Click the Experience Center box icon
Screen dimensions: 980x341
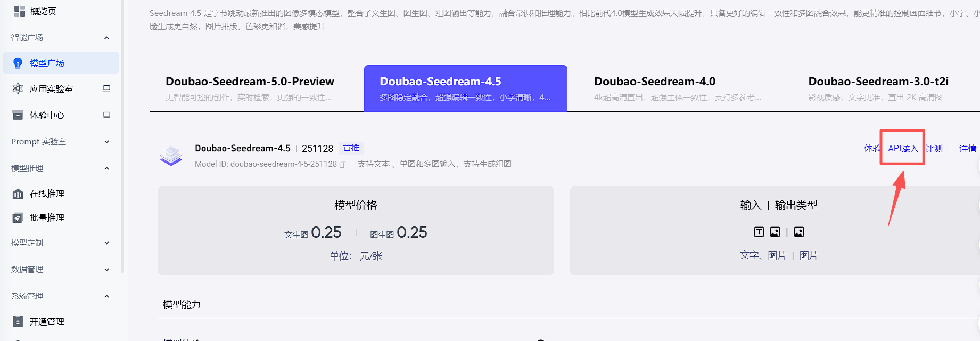[18, 115]
